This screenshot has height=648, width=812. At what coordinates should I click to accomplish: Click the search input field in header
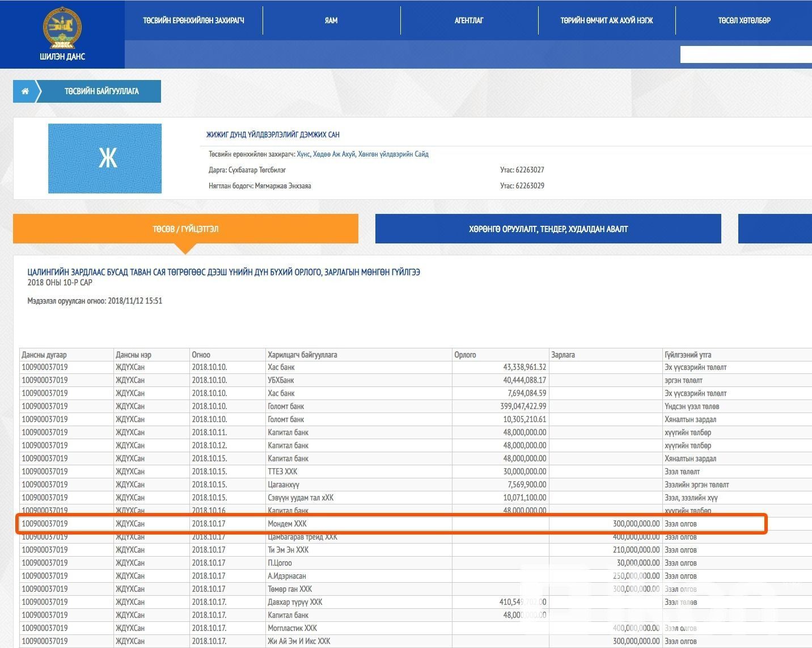coord(745,54)
